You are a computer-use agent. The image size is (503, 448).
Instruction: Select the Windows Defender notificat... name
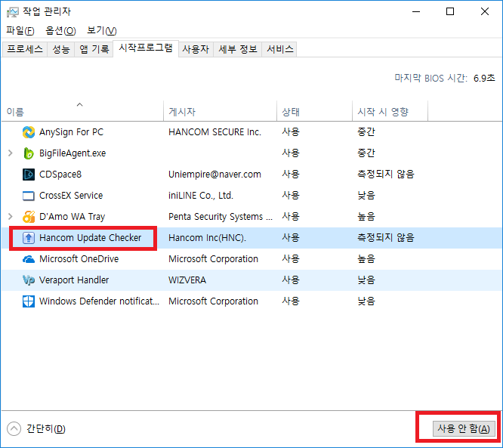(x=99, y=301)
